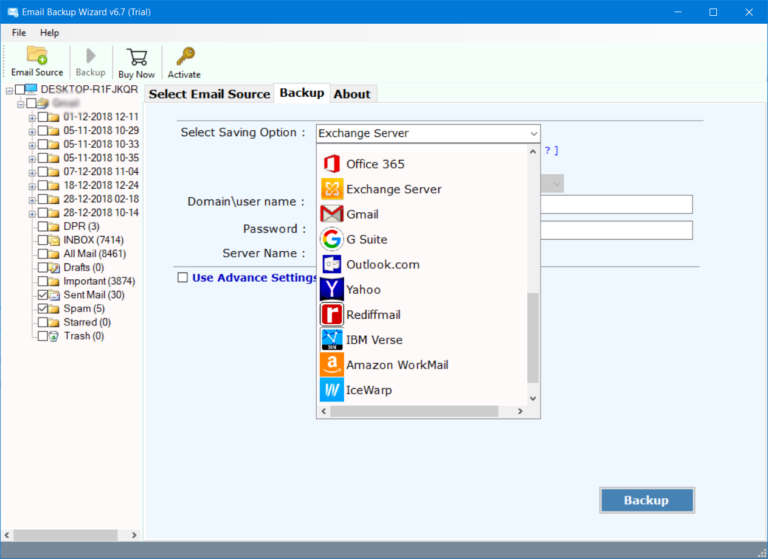This screenshot has height=559, width=768.
Task: Click the DESKTOP-R1FJKQR computer icon
Action: [31, 89]
